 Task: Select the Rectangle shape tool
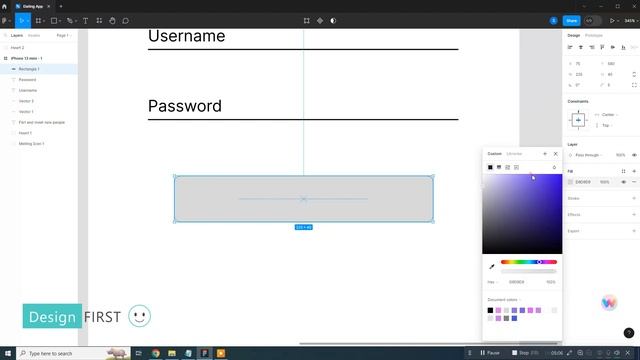coord(53,21)
